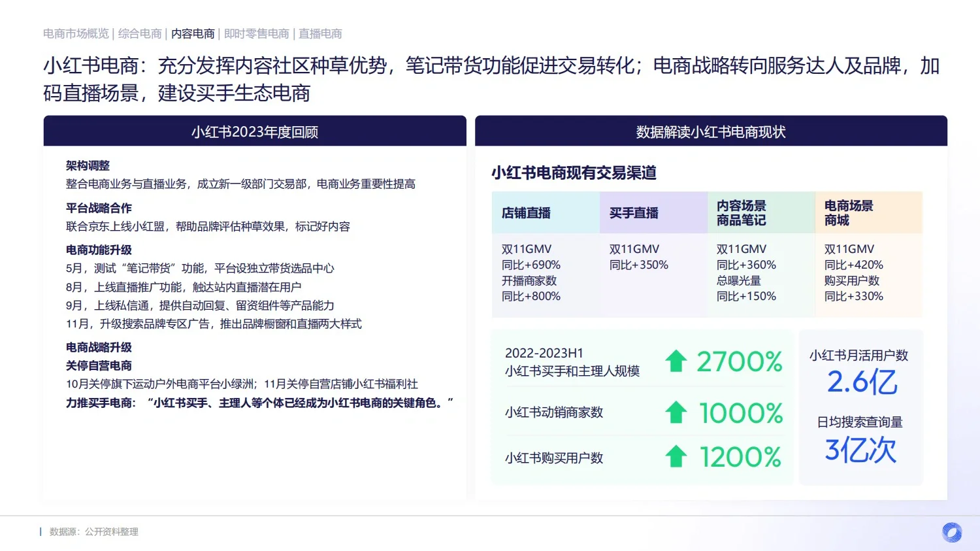Click the green up arrow beside 2700%
This screenshot has width=980, height=551.
[676, 361]
